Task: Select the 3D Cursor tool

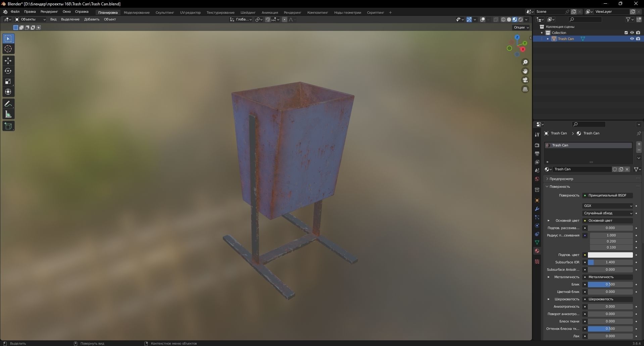Action: click(x=8, y=49)
